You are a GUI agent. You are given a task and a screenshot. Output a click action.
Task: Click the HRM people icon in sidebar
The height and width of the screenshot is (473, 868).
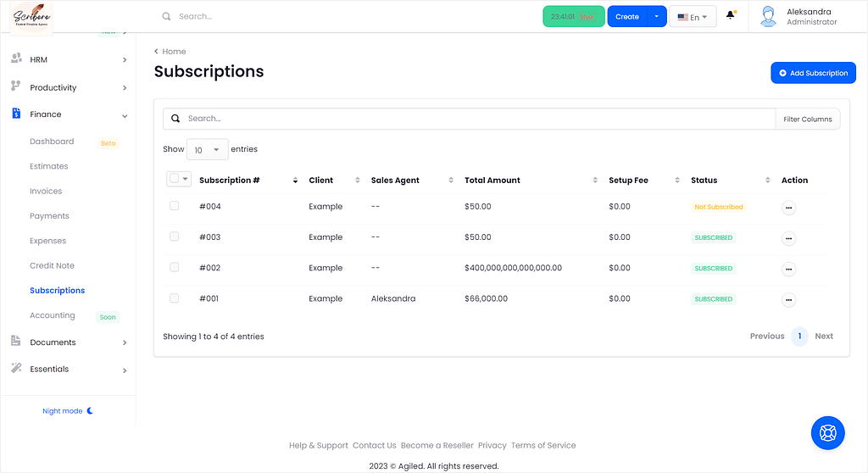click(x=17, y=58)
